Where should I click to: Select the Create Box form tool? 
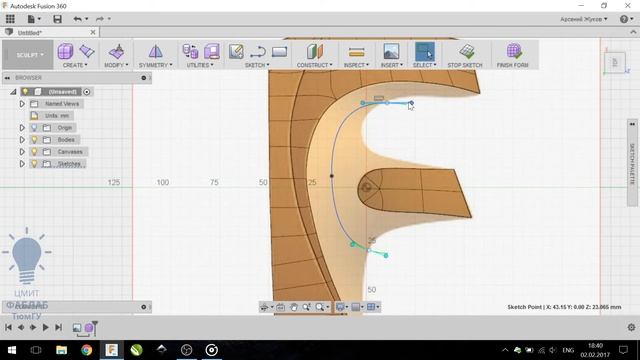click(65, 51)
